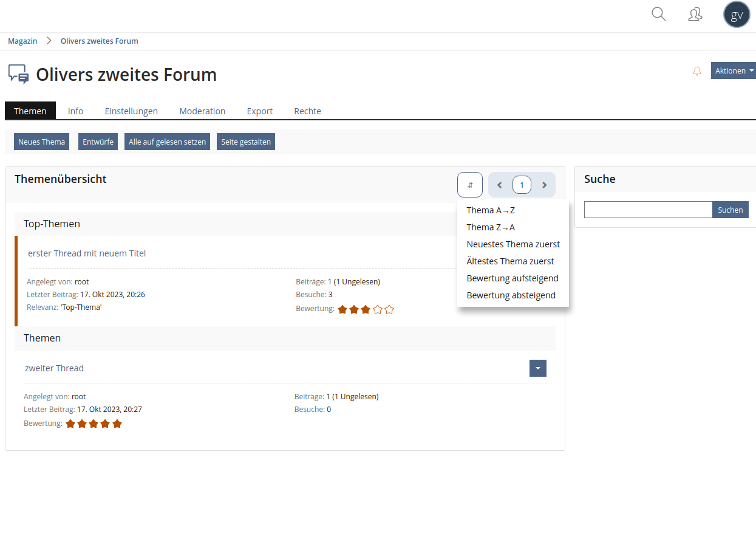Open the Moderation tab

(x=202, y=111)
